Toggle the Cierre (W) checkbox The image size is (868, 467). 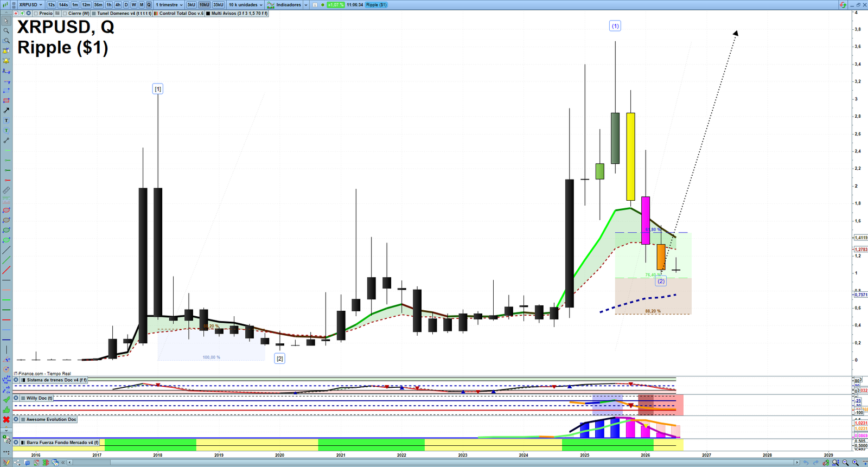tap(65, 13)
